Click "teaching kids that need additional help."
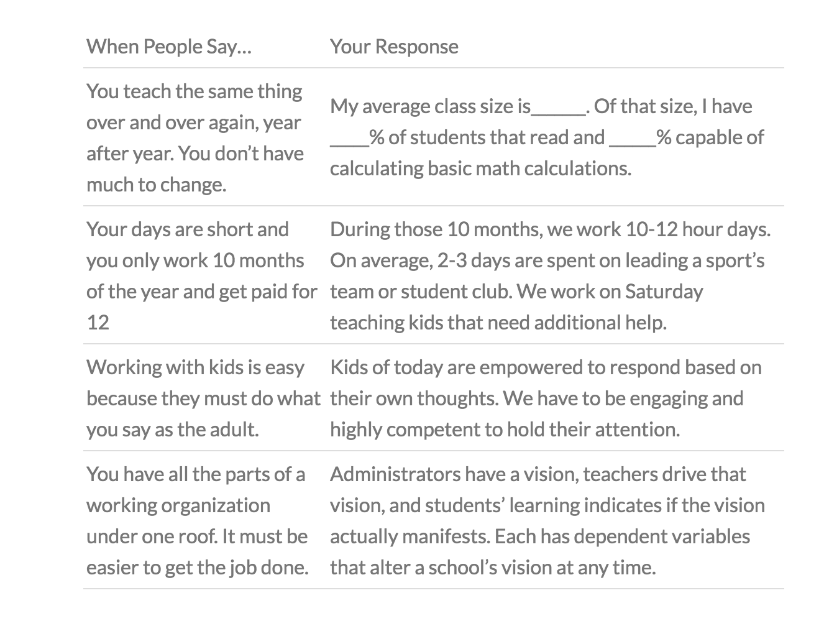 tap(498, 323)
